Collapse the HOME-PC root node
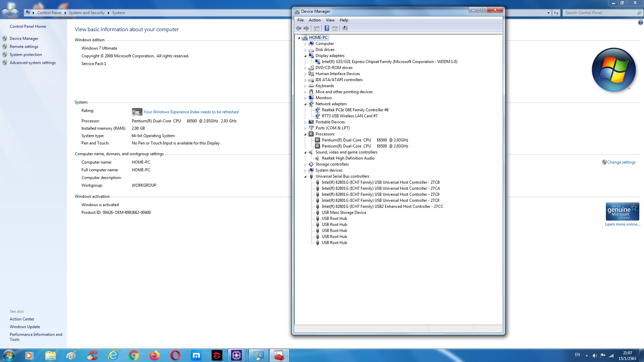 point(299,38)
